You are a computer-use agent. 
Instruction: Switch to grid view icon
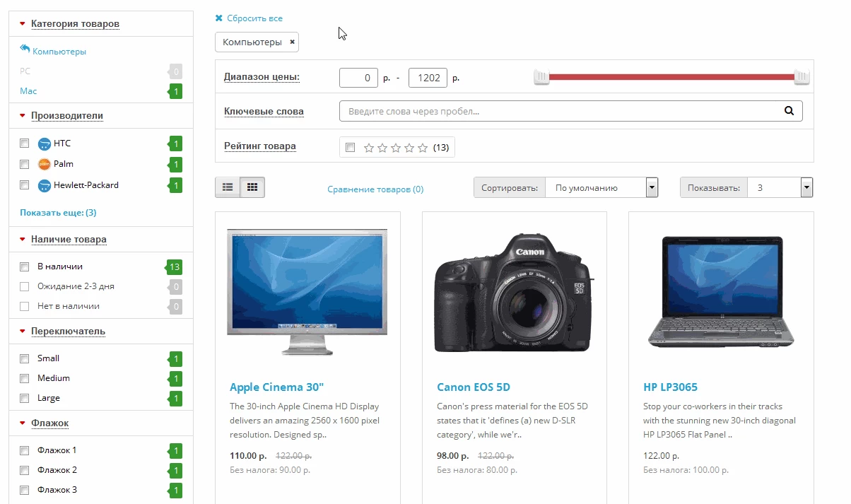click(x=252, y=187)
